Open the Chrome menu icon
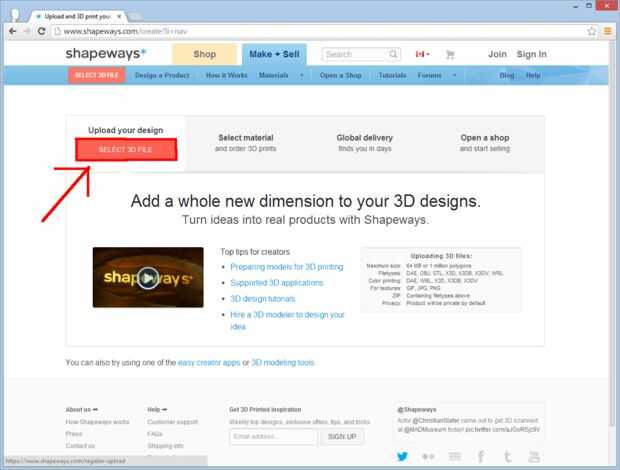 [x=607, y=31]
